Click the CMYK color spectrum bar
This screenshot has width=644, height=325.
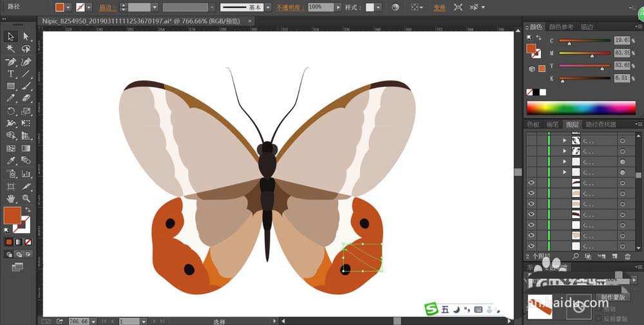click(581, 107)
